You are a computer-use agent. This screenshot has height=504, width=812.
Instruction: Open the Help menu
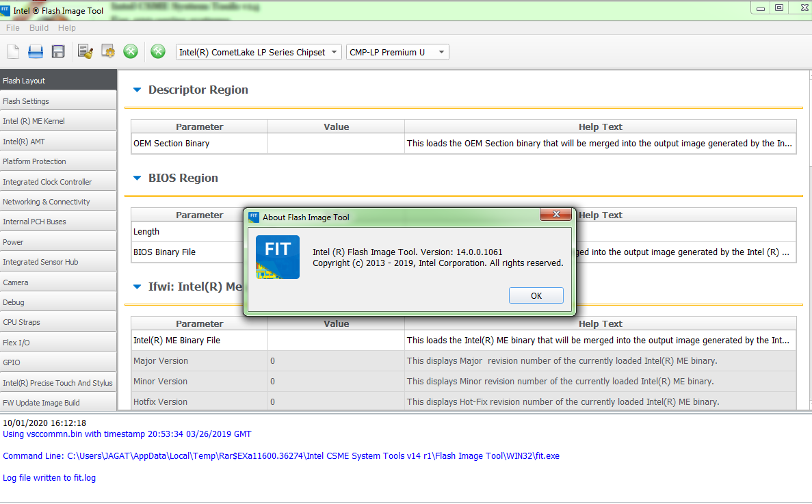point(67,28)
